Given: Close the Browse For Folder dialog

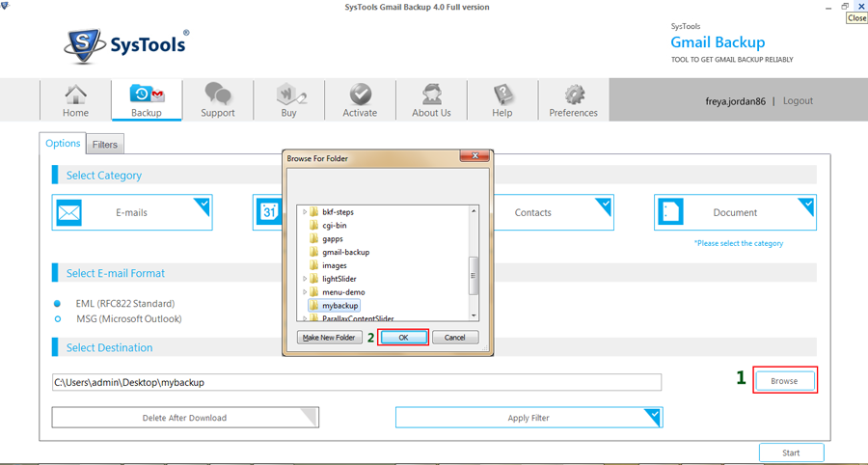Looking at the screenshot, I should point(474,156).
